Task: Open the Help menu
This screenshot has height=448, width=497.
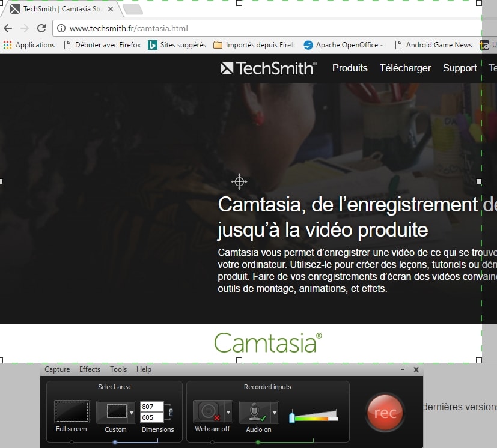Action: [144, 369]
